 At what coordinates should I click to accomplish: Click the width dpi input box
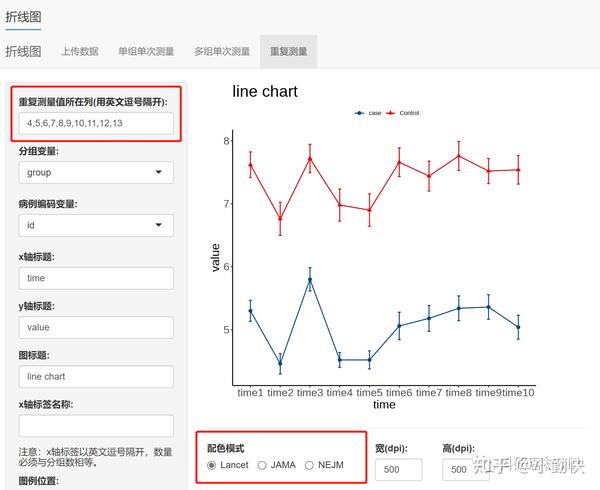[399, 469]
